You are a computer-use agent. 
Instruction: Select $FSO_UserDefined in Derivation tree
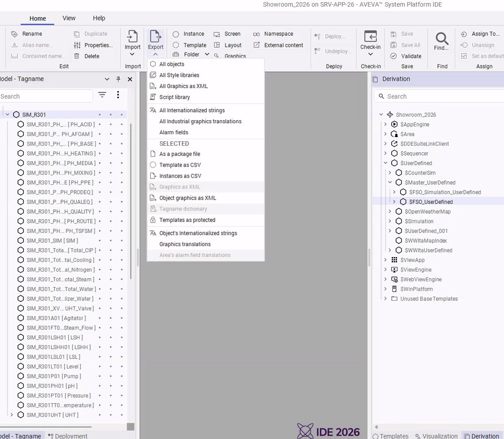tap(431, 202)
